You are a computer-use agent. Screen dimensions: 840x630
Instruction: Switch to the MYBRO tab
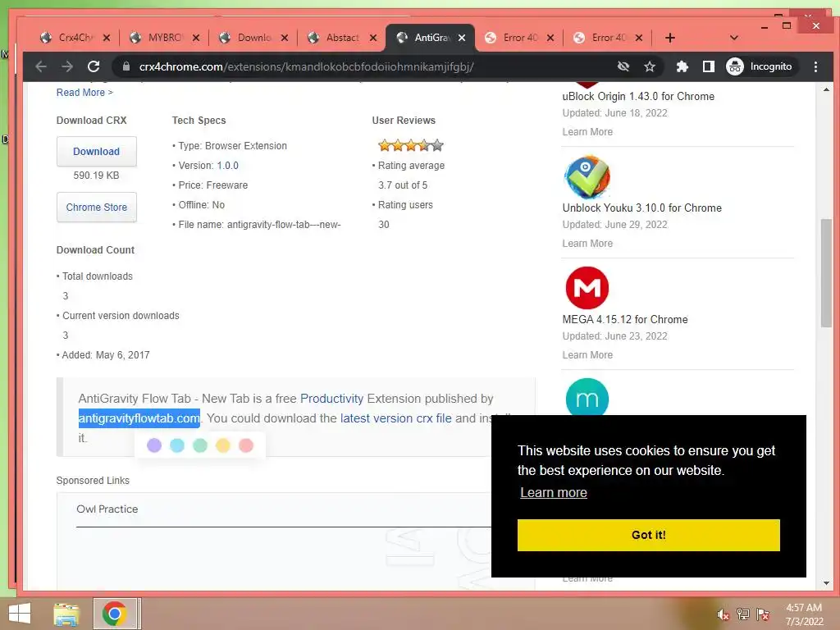click(164, 38)
